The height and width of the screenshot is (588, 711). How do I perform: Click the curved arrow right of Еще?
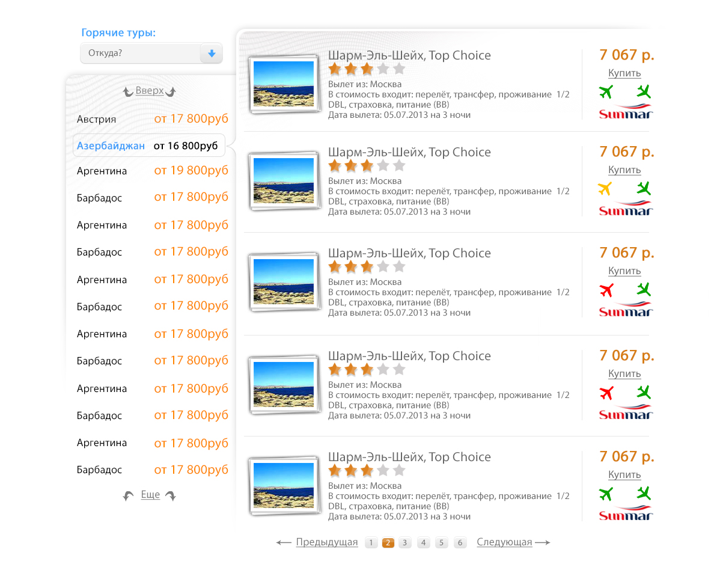point(171,496)
